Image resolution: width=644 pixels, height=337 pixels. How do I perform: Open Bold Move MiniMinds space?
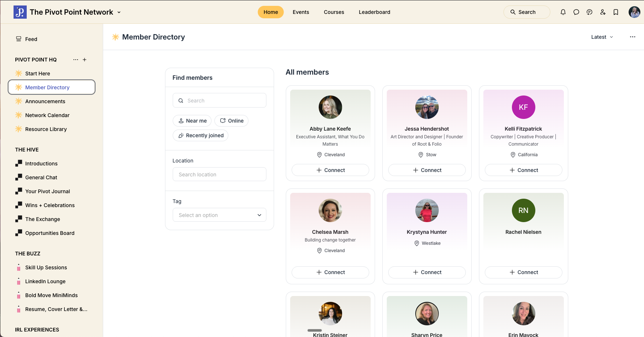coord(52,295)
